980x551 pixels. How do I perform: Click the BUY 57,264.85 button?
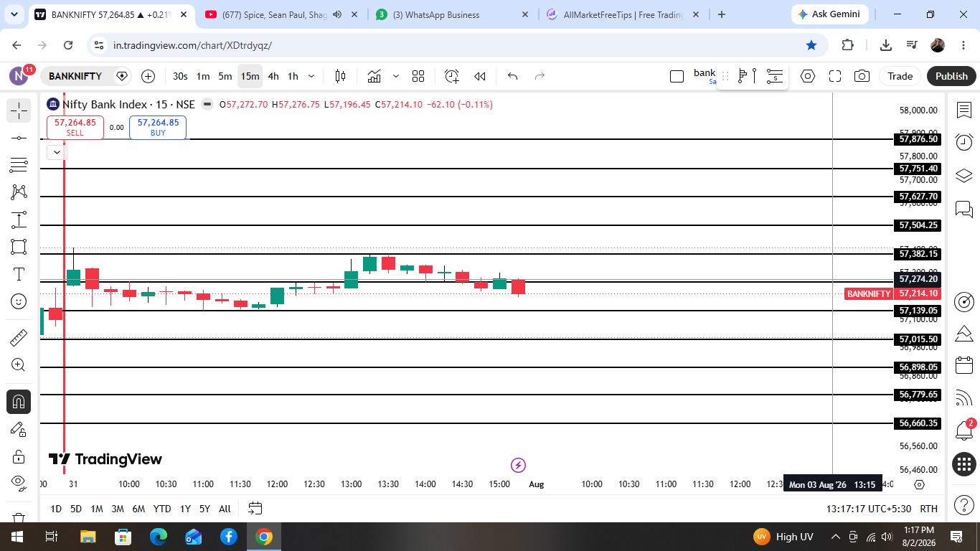pos(158,127)
